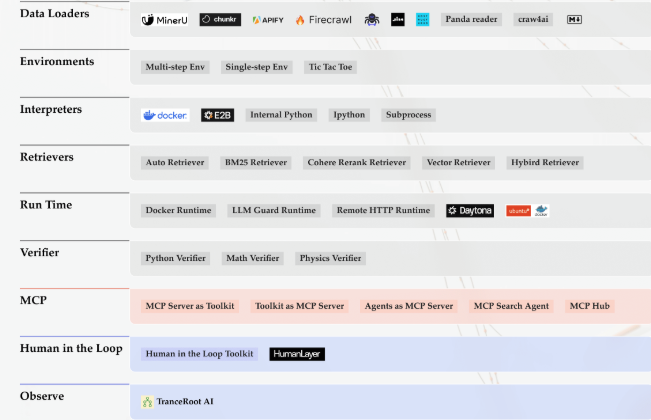The image size is (651, 420).
Task: Click the Human in the Loop Toolkit tag
Action: 199,354
